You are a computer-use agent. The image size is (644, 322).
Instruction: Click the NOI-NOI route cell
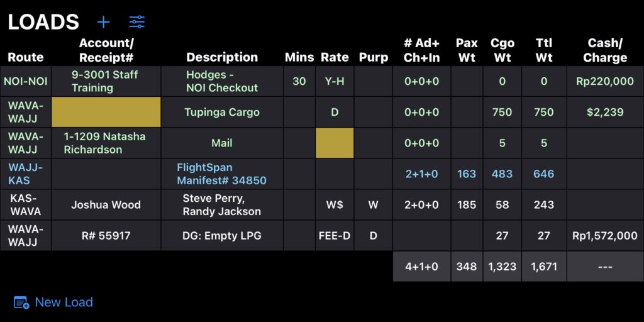pyautogui.click(x=25, y=81)
